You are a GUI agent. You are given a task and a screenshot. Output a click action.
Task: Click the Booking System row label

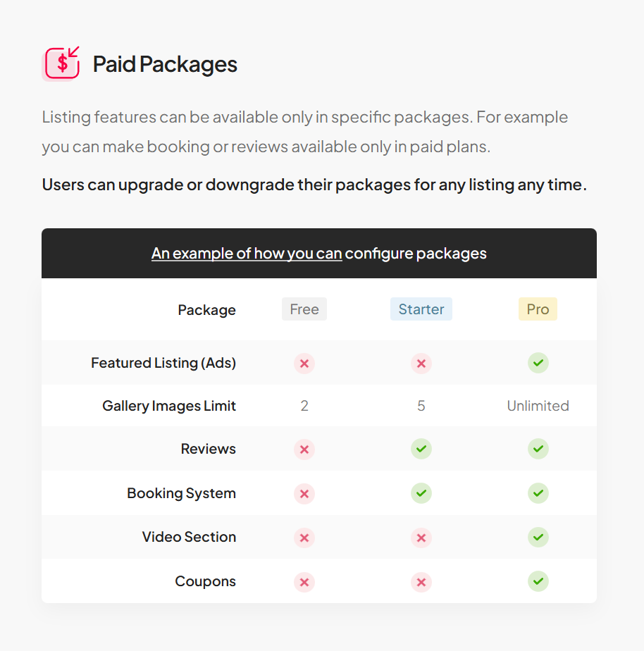pyautogui.click(x=182, y=493)
